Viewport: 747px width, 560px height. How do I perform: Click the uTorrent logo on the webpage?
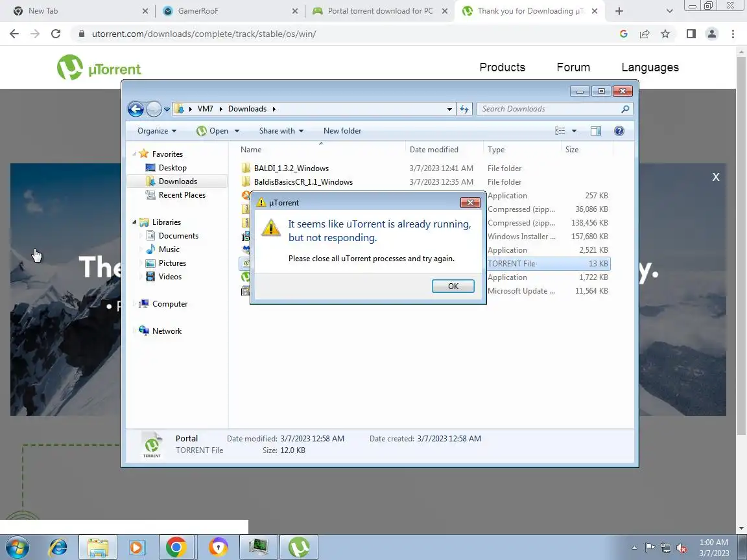(99, 67)
